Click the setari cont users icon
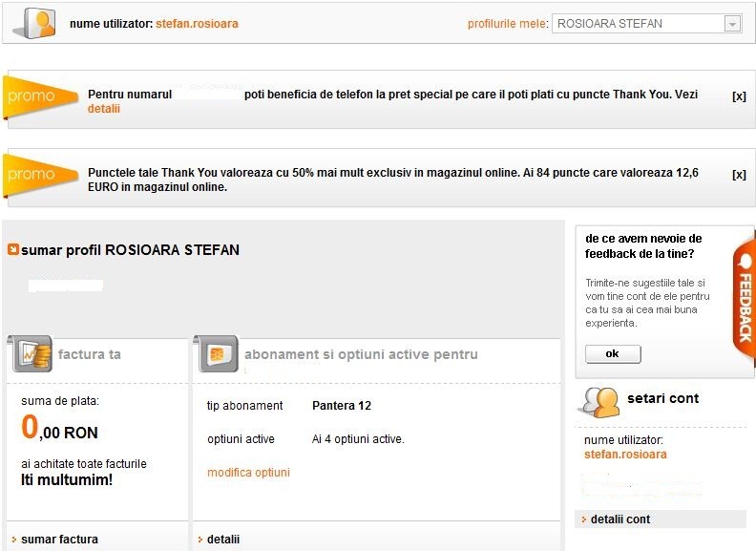The height and width of the screenshot is (551, 756). point(600,402)
